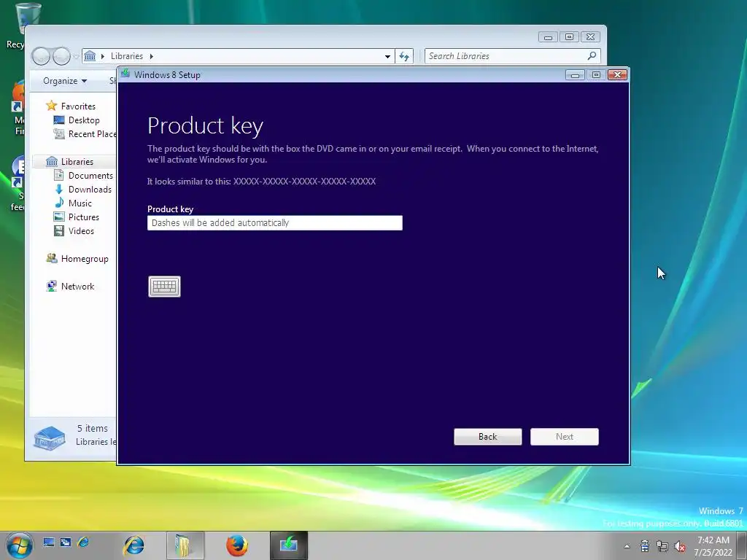Minimize the Libraries Explorer window
This screenshot has width=747, height=560.
coord(549,37)
